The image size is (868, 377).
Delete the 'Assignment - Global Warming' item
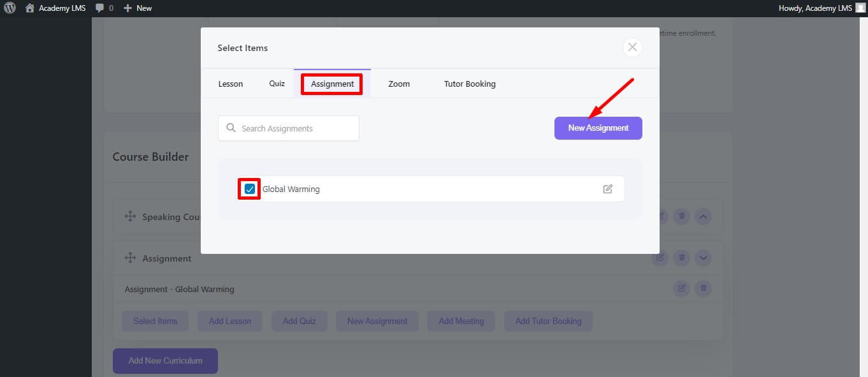tap(703, 288)
